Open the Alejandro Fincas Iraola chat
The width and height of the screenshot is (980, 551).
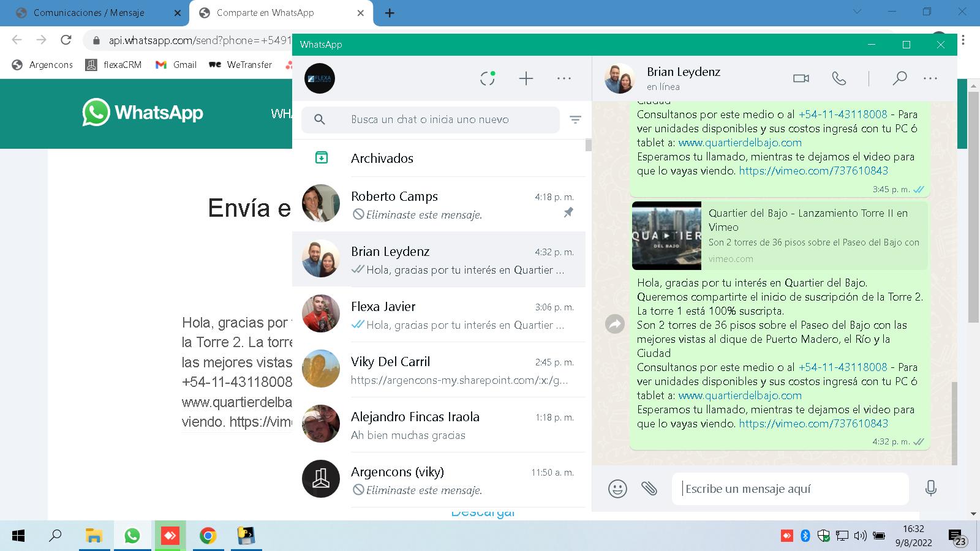point(439,424)
